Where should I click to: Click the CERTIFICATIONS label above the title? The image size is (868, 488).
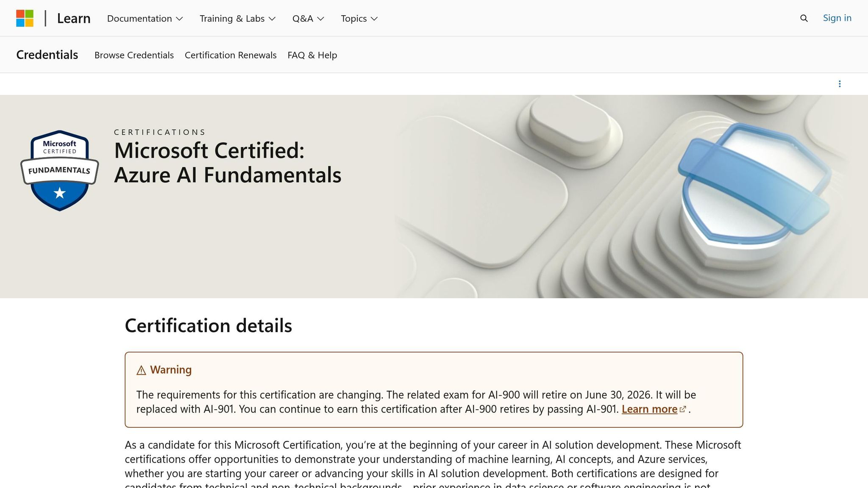tap(160, 132)
